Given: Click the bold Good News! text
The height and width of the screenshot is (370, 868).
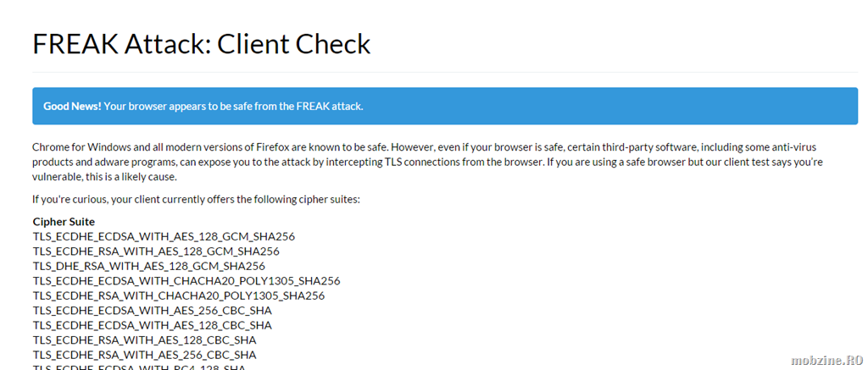Looking at the screenshot, I should 73,106.
